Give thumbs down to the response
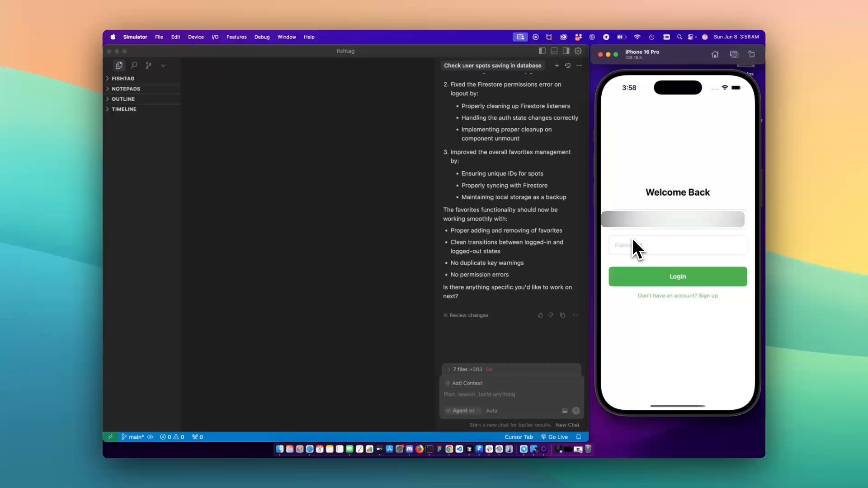The width and height of the screenshot is (868, 488). pyautogui.click(x=551, y=315)
